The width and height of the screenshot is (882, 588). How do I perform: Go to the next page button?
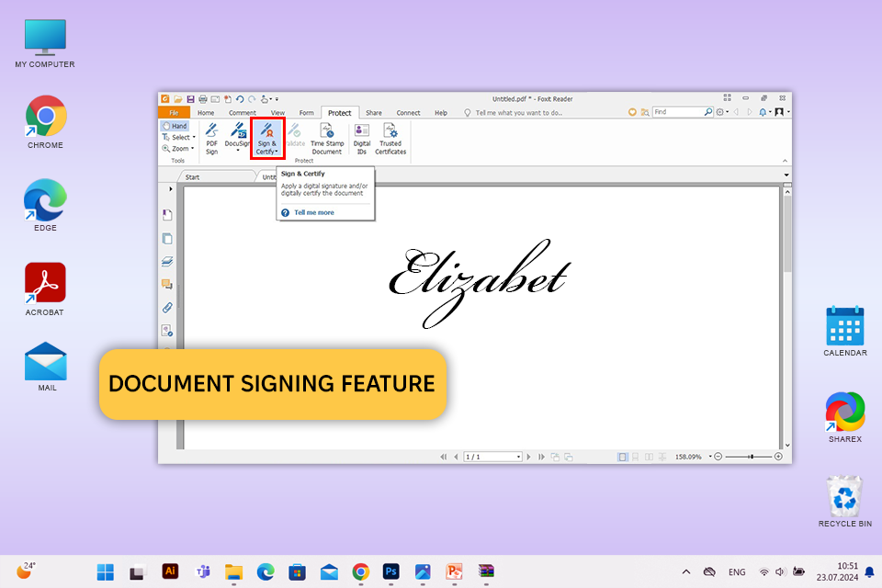[x=529, y=457]
